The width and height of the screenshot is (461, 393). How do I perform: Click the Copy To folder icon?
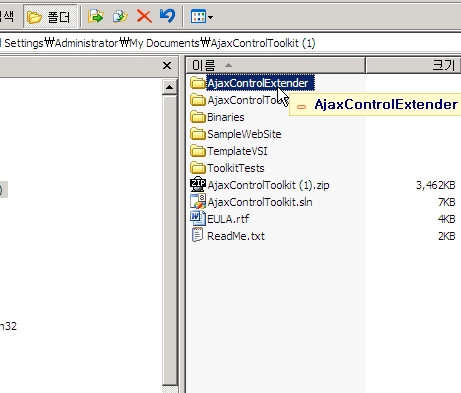click(120, 16)
